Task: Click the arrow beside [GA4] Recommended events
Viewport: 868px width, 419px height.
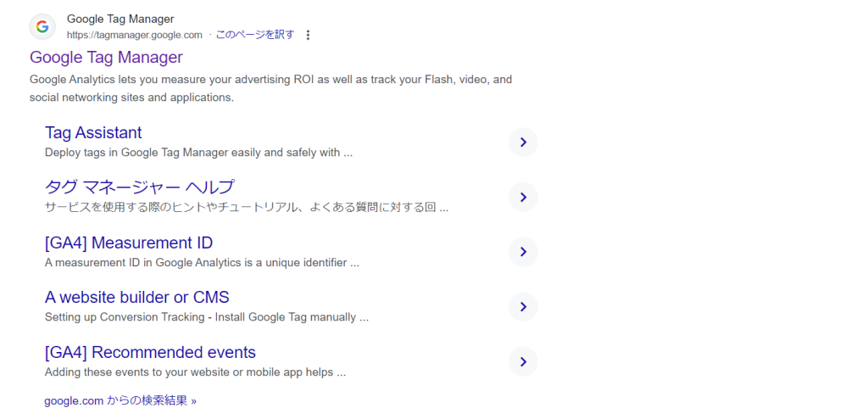Action: click(523, 362)
